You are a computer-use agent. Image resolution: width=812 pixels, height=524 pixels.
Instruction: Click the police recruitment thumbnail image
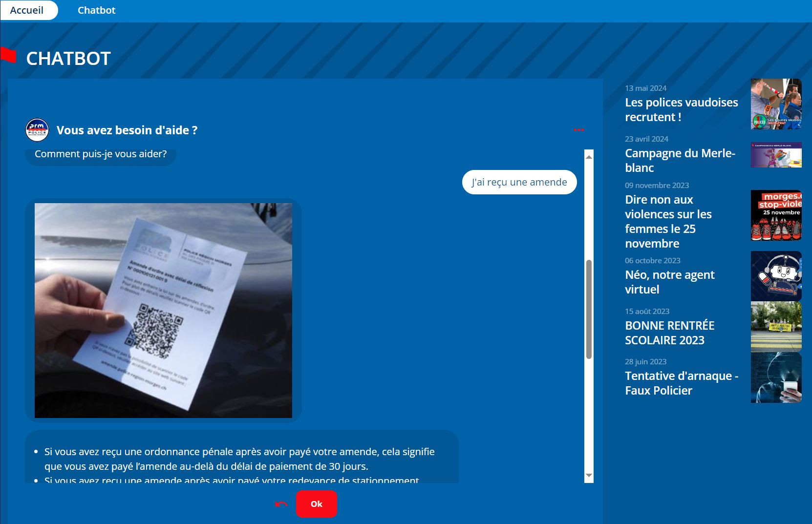pyautogui.click(x=776, y=104)
